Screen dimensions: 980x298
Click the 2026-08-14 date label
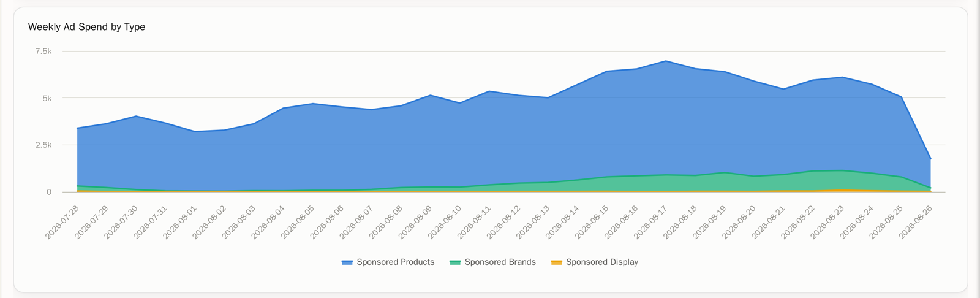562,222
